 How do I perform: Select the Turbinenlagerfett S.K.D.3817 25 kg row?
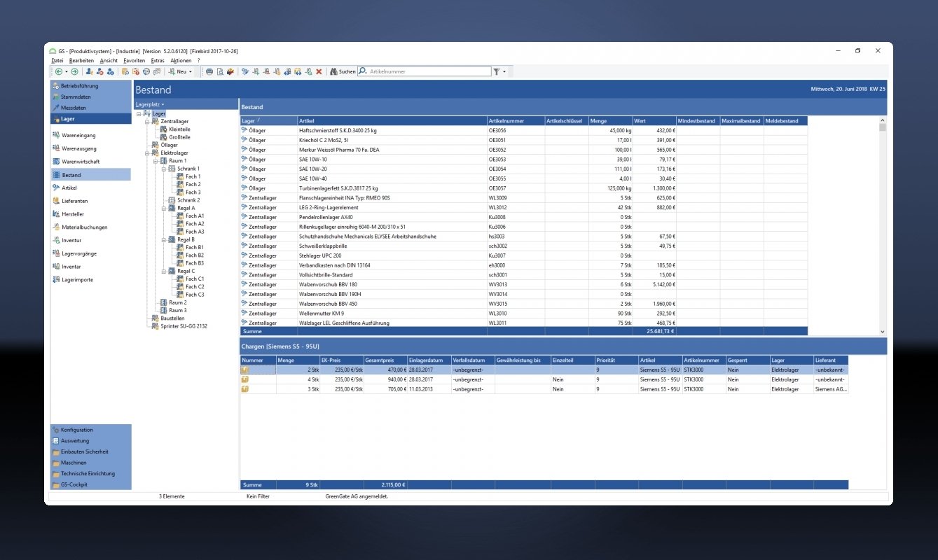coord(523,188)
